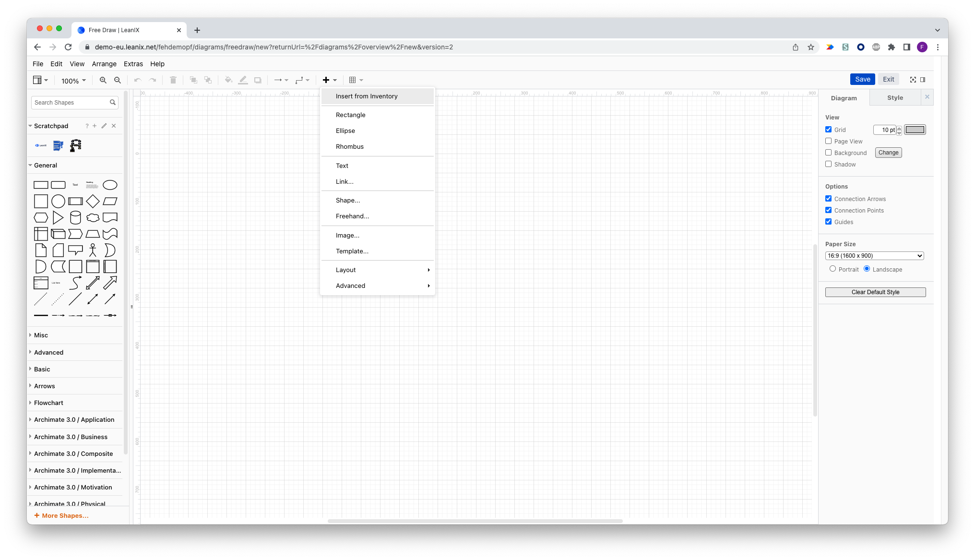Screen dimensions: 975x560
Task: Enable the Shadow checkbox
Action: (828, 164)
